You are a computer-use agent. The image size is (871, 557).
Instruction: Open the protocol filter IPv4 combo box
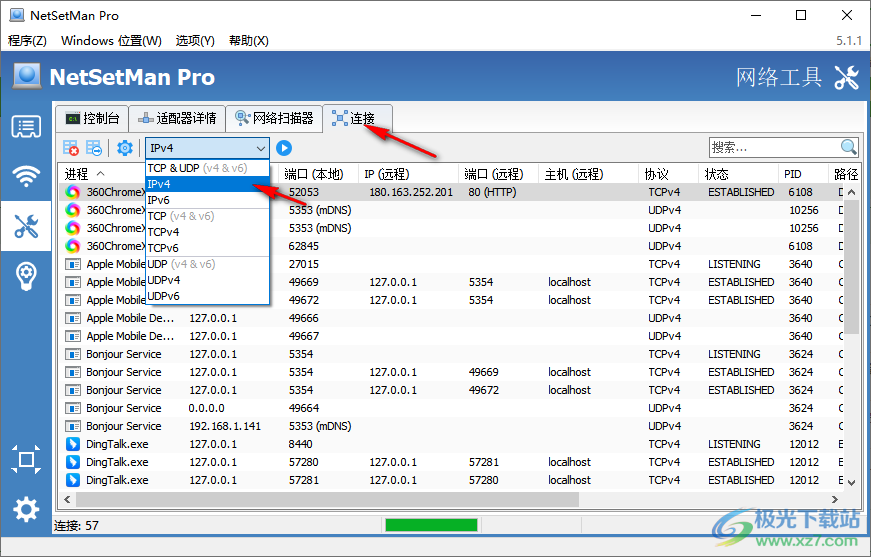click(207, 148)
